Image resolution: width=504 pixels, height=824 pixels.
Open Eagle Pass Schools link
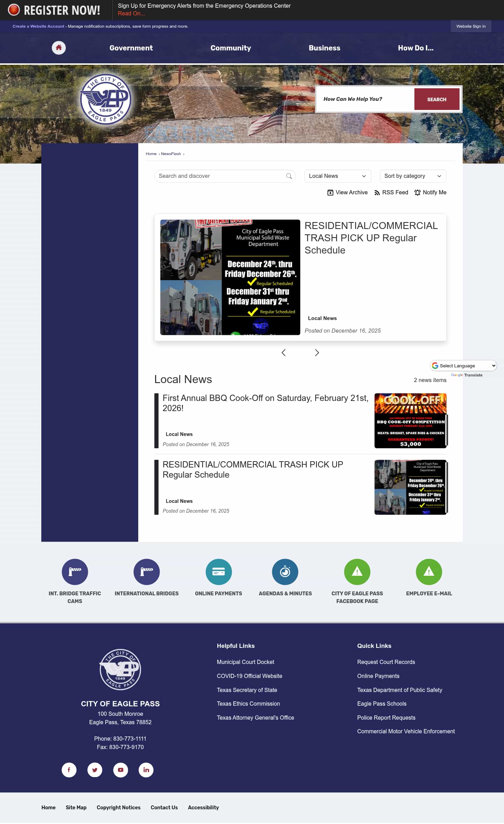pyautogui.click(x=381, y=704)
